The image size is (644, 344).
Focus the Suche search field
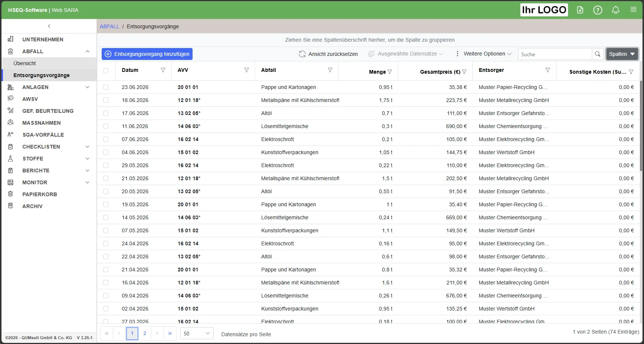click(555, 54)
